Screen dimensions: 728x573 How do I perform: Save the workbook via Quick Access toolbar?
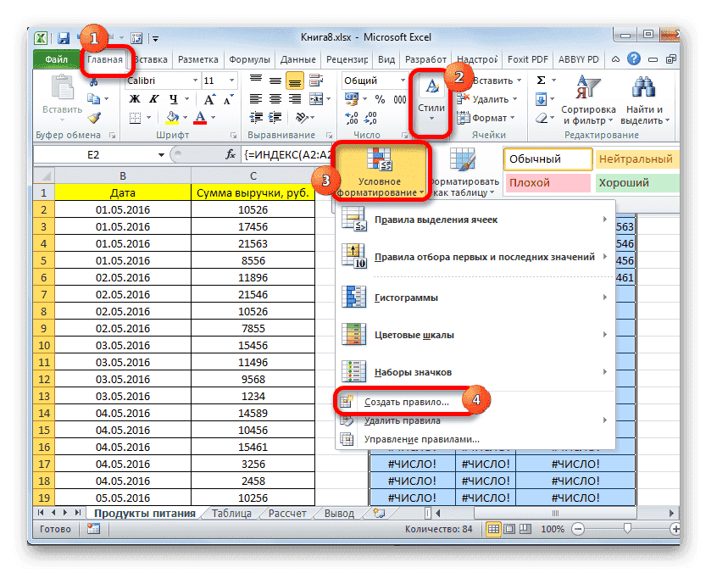[x=65, y=37]
